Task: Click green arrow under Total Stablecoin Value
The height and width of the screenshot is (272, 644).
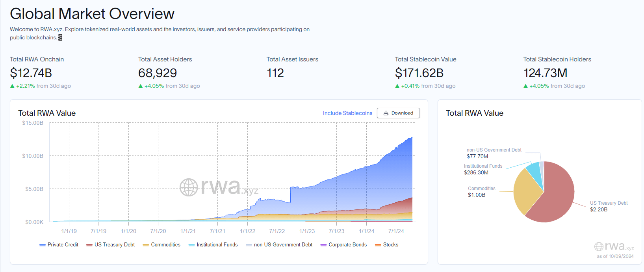Action: [x=397, y=86]
